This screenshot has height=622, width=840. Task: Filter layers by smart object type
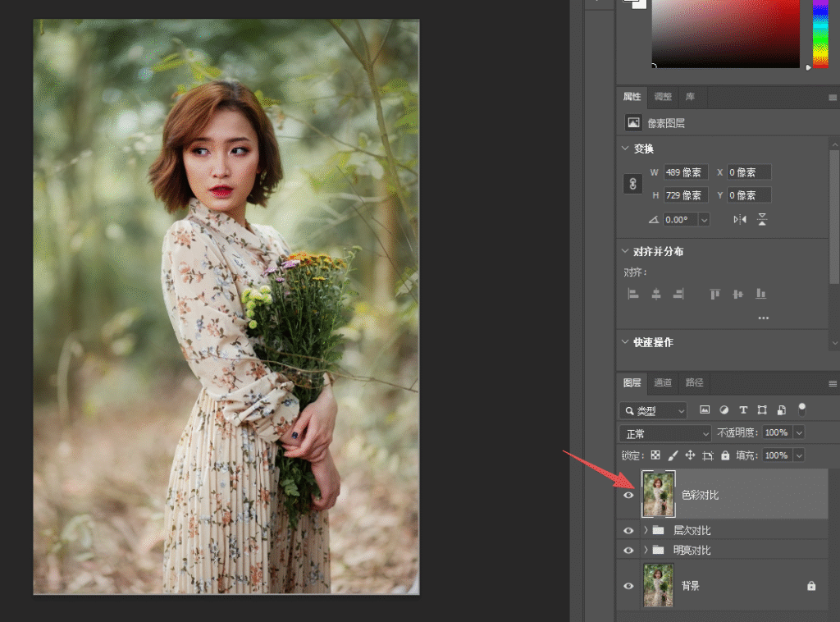click(x=782, y=409)
